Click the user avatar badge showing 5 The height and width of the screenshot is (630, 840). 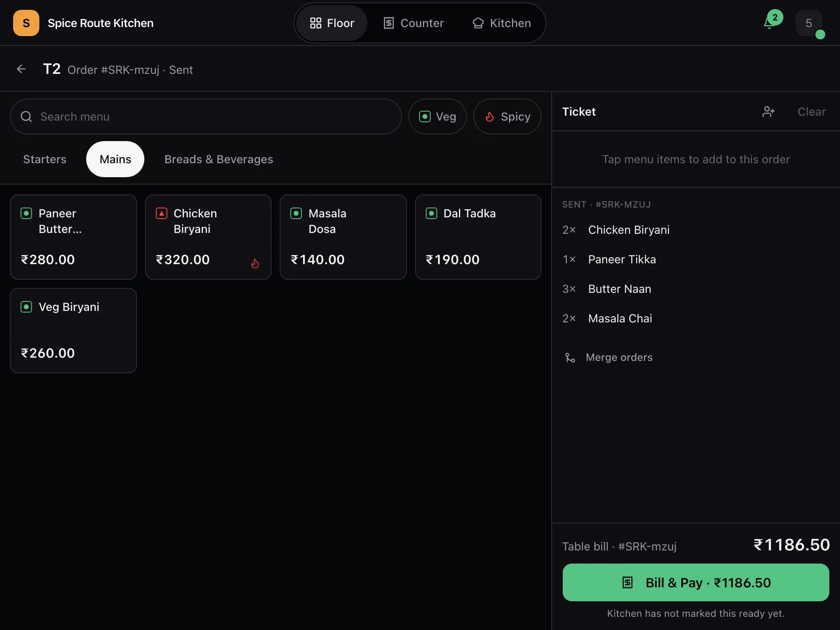[809, 23]
